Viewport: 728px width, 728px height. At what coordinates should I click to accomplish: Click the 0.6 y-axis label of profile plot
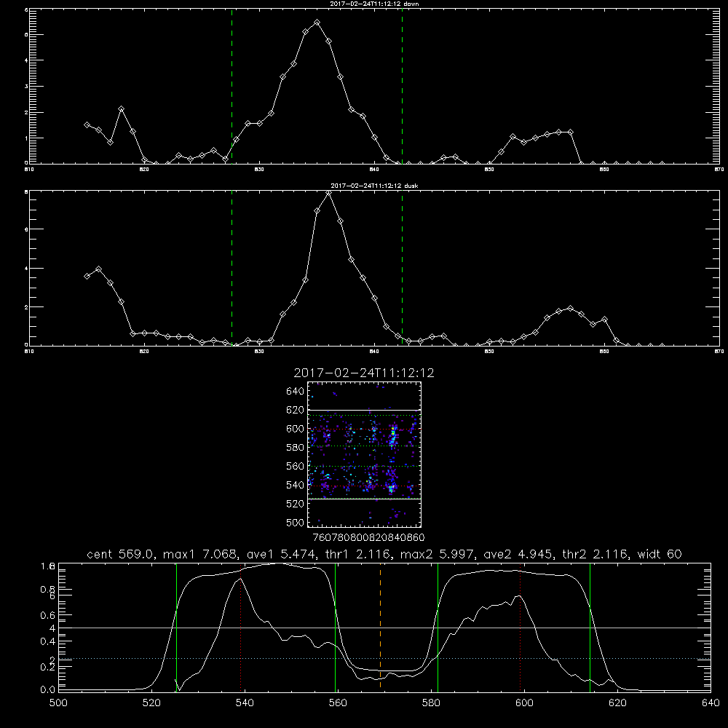click(x=48, y=616)
